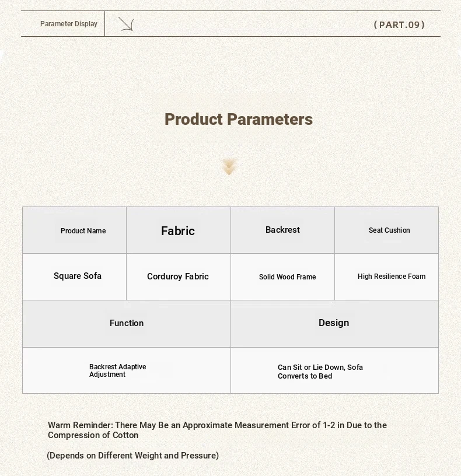Click the Product Parameters heading
Image resolution: width=461 pixels, height=476 pixels.
point(239,119)
